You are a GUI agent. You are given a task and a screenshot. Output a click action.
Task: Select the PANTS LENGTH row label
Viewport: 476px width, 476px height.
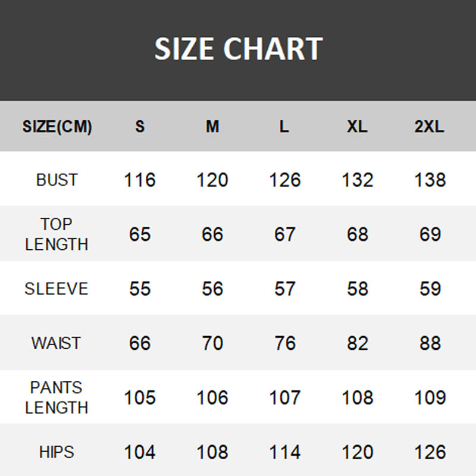coord(57,397)
